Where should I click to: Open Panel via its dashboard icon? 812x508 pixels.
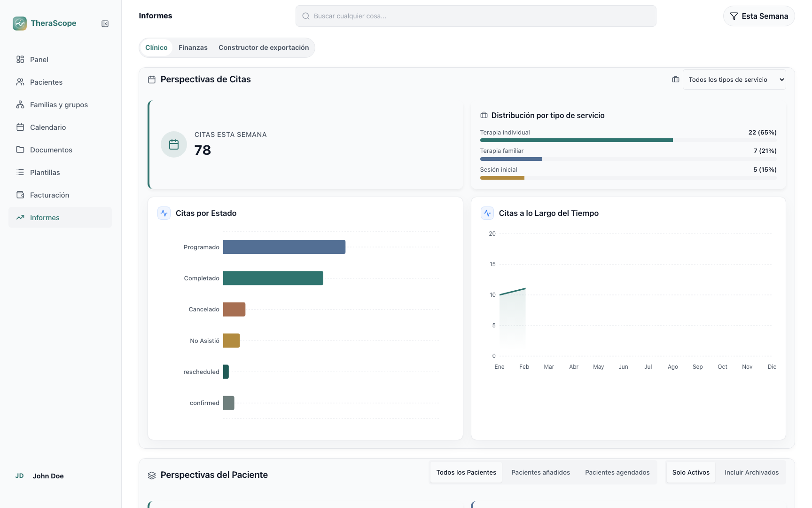click(x=20, y=59)
